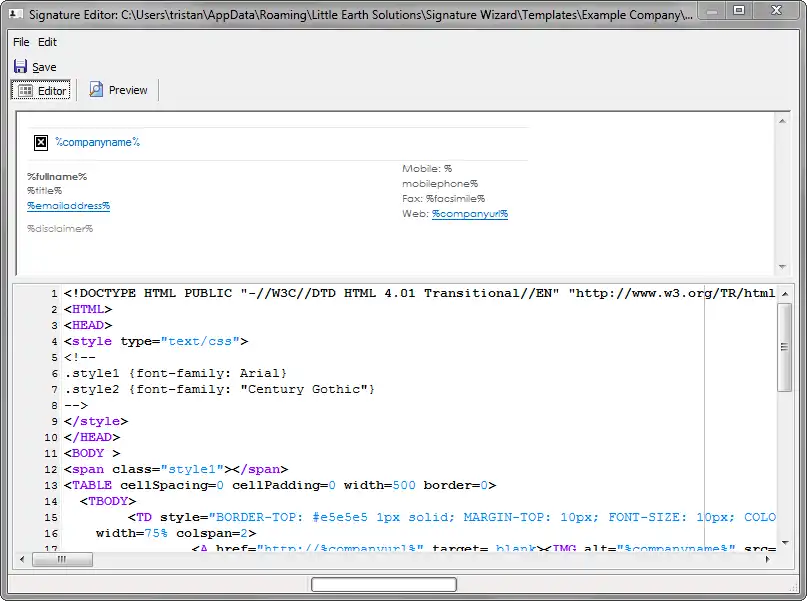Click the mobilephone% text line
The width and height of the screenshot is (807, 601).
click(440, 184)
